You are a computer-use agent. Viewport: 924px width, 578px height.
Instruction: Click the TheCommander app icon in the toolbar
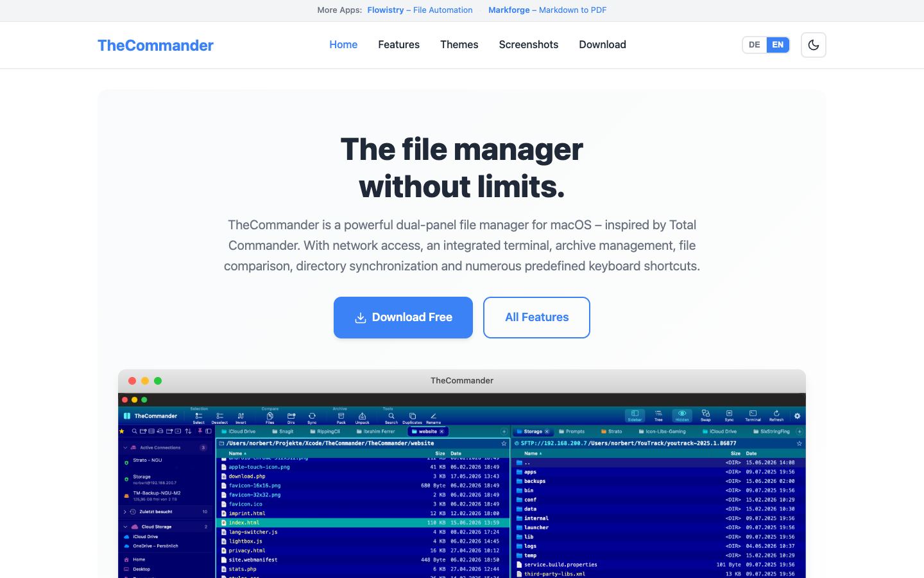(x=127, y=416)
